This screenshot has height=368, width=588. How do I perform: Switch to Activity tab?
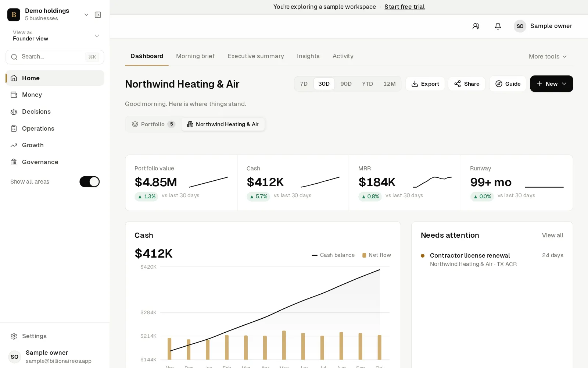(343, 56)
